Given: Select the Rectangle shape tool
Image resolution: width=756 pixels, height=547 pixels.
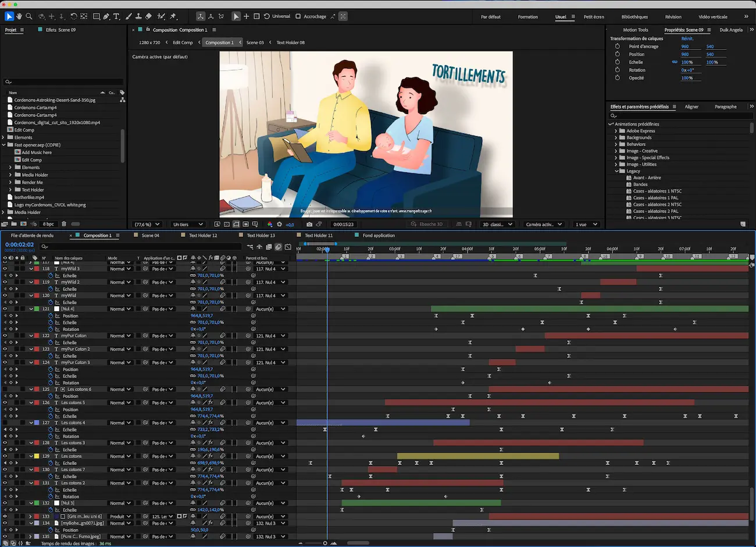Looking at the screenshot, I should pos(96,16).
